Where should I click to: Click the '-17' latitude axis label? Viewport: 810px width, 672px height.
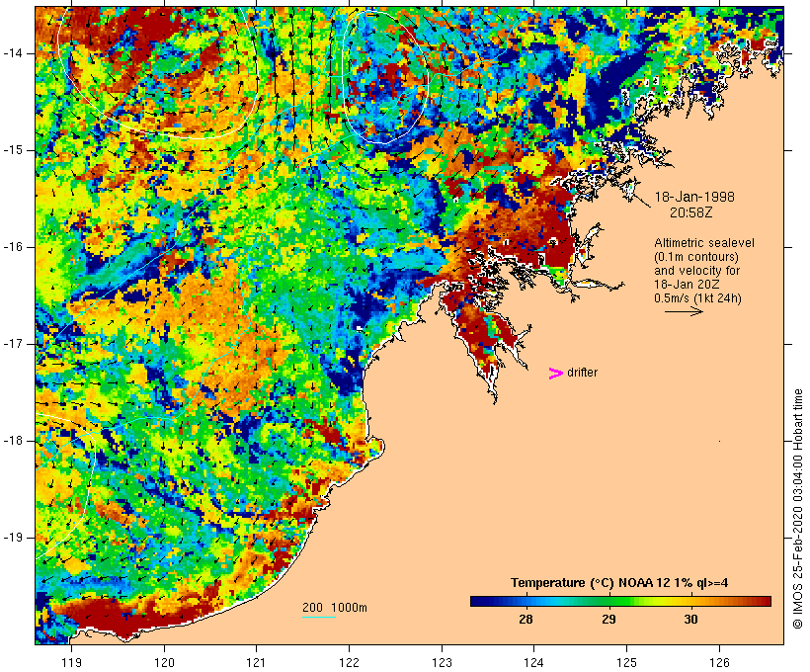pos(13,344)
